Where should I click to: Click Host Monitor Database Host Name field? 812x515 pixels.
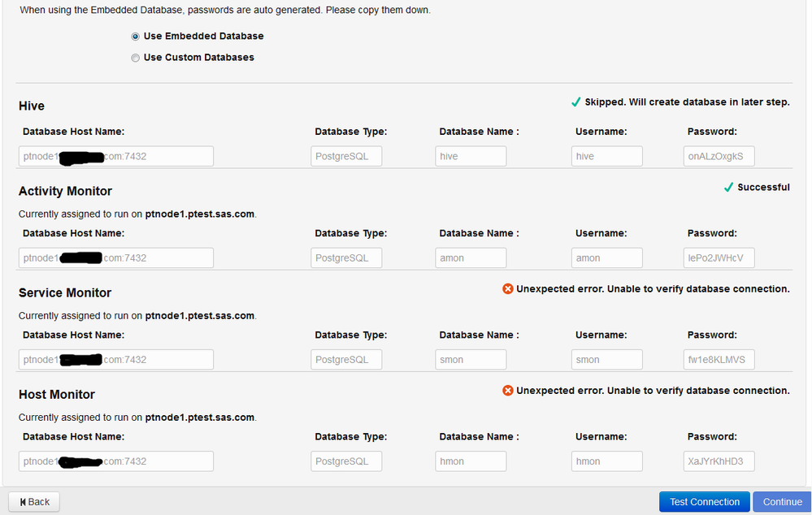[x=116, y=461]
